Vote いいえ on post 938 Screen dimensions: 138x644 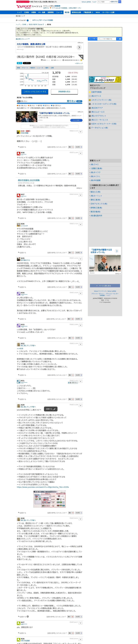click(x=79, y=174)
